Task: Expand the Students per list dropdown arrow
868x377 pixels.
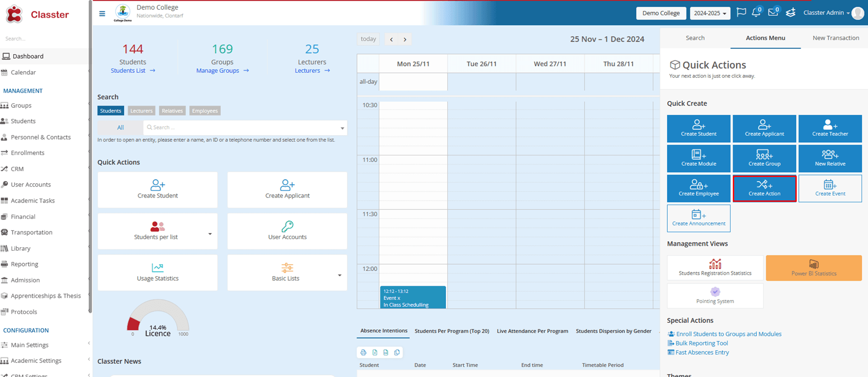Action: [x=210, y=234]
